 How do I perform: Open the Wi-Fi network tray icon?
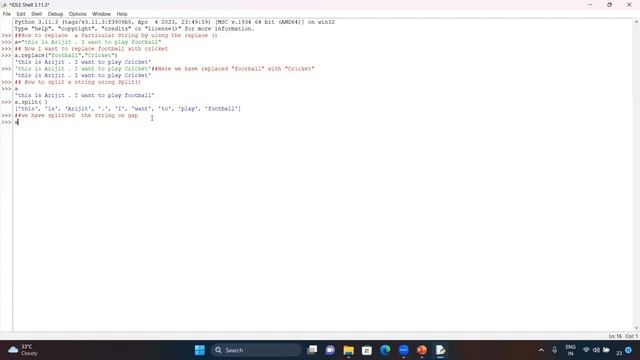pos(586,350)
